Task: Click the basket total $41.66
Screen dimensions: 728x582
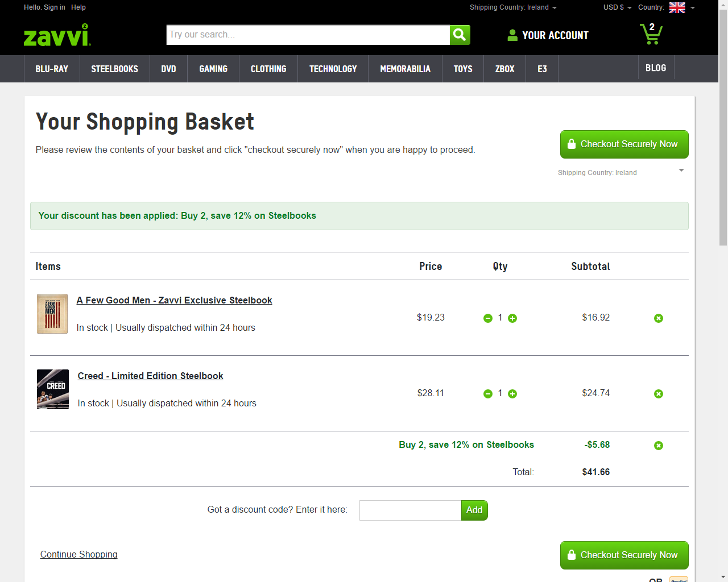Action: [596, 472]
